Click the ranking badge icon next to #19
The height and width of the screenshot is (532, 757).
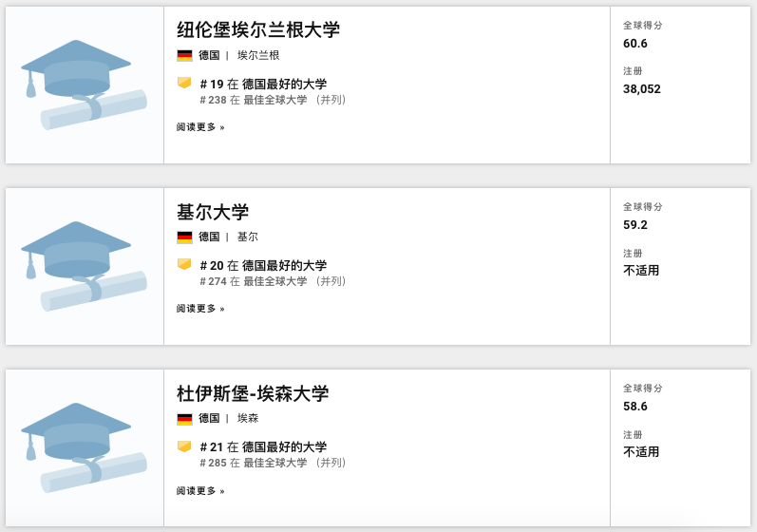click(x=184, y=83)
